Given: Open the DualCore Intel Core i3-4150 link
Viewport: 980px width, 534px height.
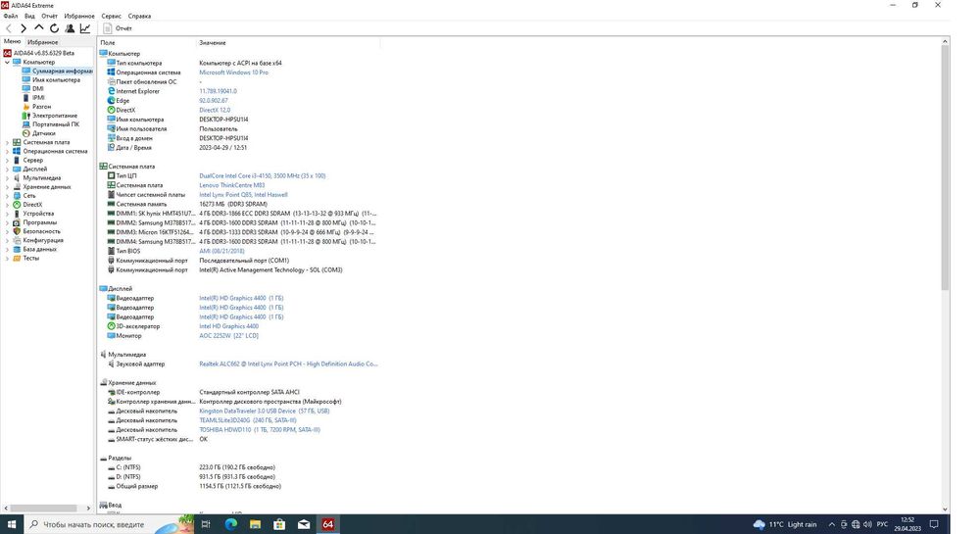Looking at the screenshot, I should [x=263, y=176].
